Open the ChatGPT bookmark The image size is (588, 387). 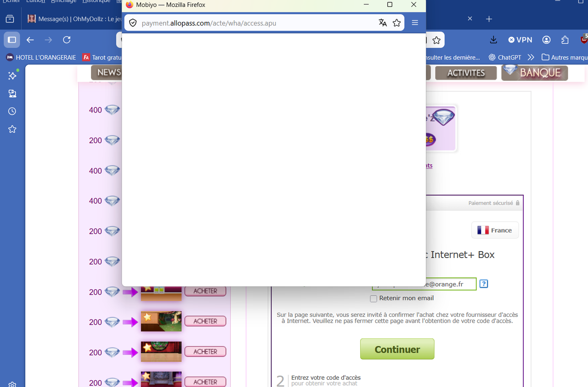click(504, 57)
